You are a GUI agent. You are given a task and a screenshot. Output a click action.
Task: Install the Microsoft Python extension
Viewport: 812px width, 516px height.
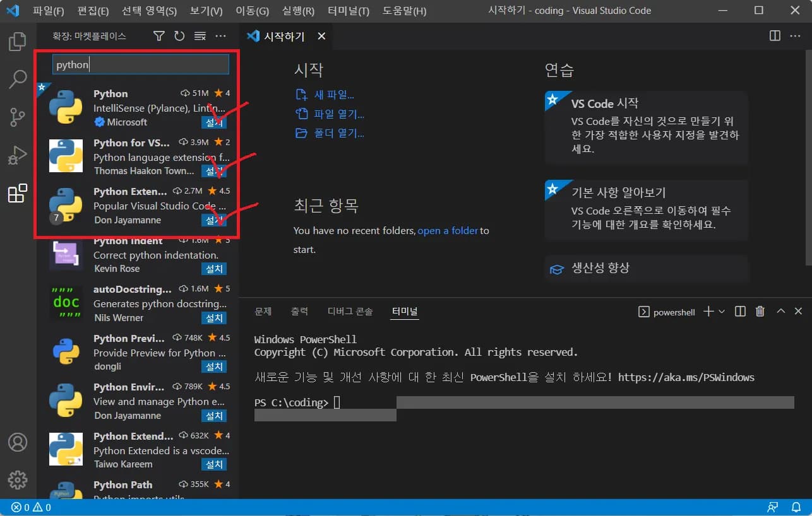(x=213, y=122)
